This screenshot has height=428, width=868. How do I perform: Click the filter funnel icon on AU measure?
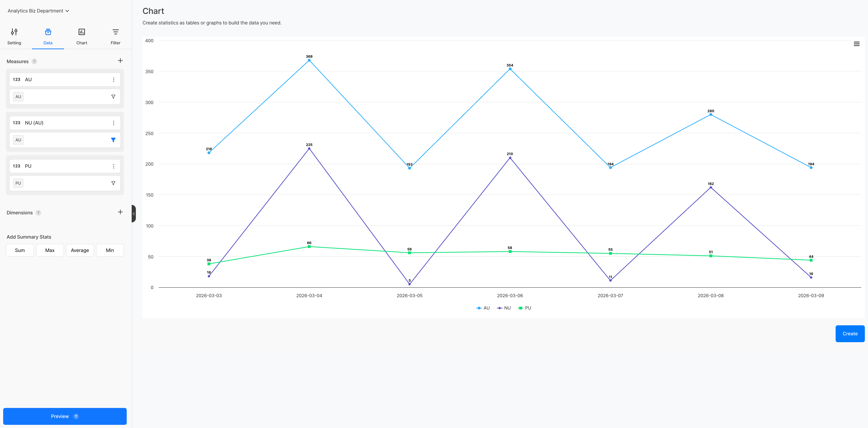[113, 97]
